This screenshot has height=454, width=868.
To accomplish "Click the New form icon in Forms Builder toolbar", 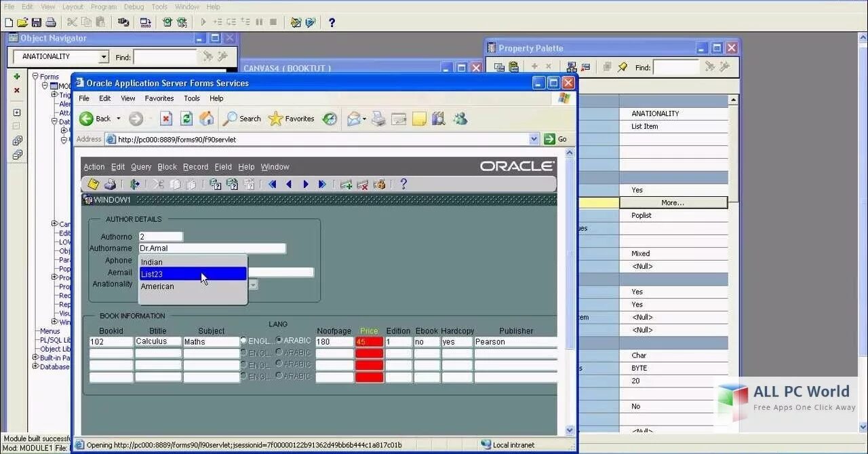I will pos(9,22).
